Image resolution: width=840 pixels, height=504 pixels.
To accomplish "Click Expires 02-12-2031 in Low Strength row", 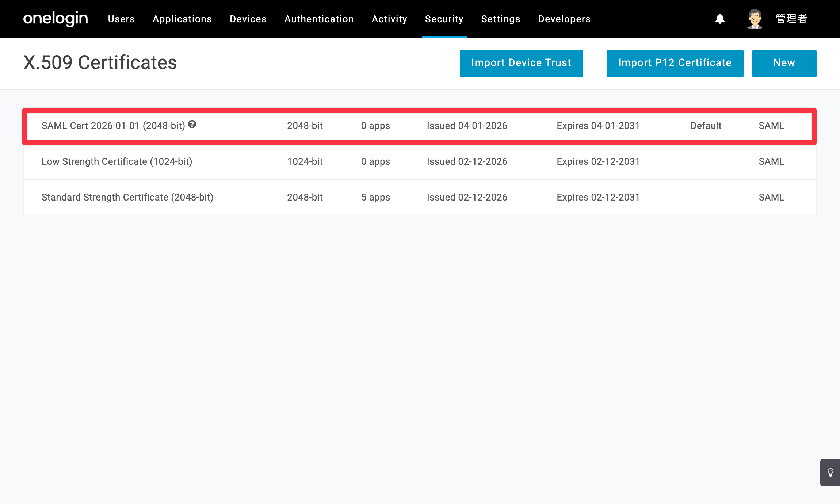I will [x=598, y=161].
